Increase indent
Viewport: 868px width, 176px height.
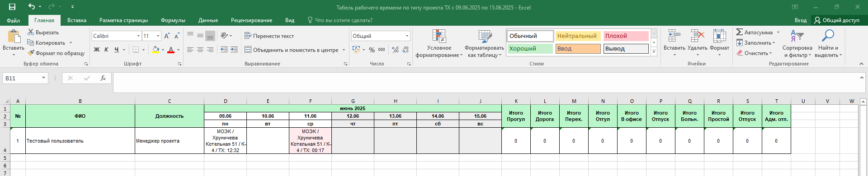point(234,50)
